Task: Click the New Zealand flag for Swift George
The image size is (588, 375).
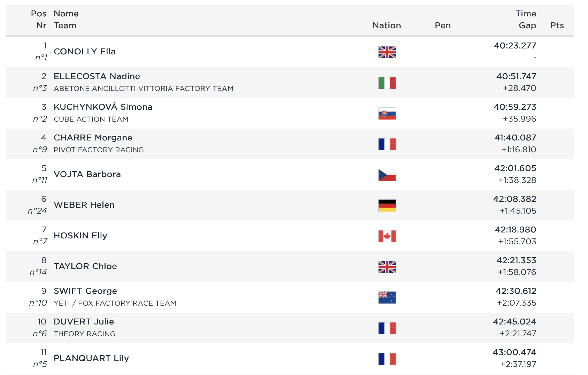Action: [x=387, y=298]
